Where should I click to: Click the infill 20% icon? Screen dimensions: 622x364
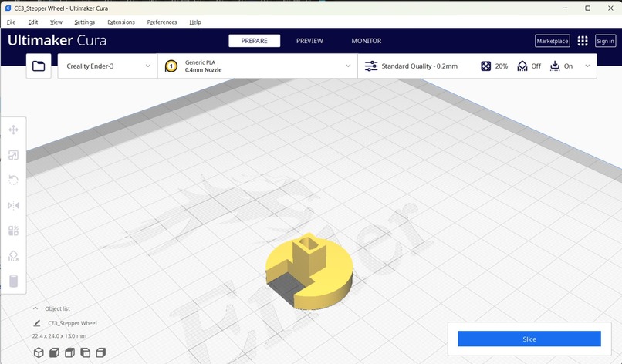point(486,66)
